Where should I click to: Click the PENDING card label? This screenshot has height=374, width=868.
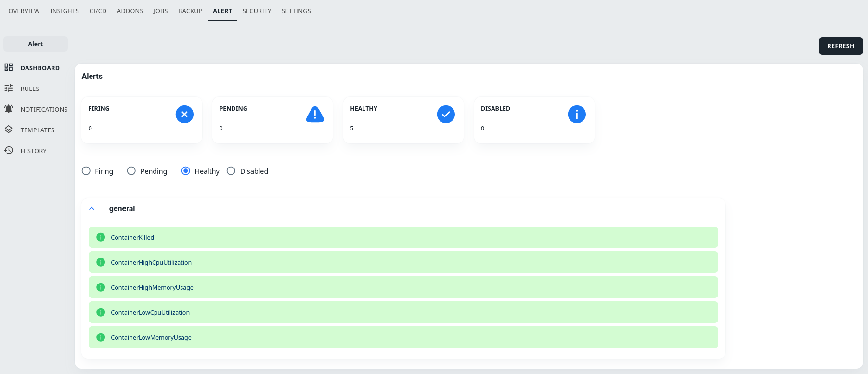click(233, 108)
